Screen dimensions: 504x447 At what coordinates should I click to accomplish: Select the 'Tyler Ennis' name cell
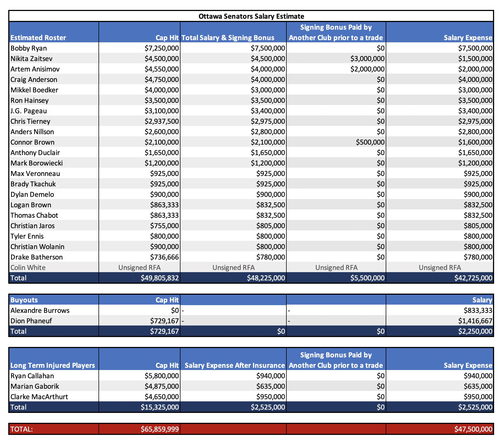(54, 236)
